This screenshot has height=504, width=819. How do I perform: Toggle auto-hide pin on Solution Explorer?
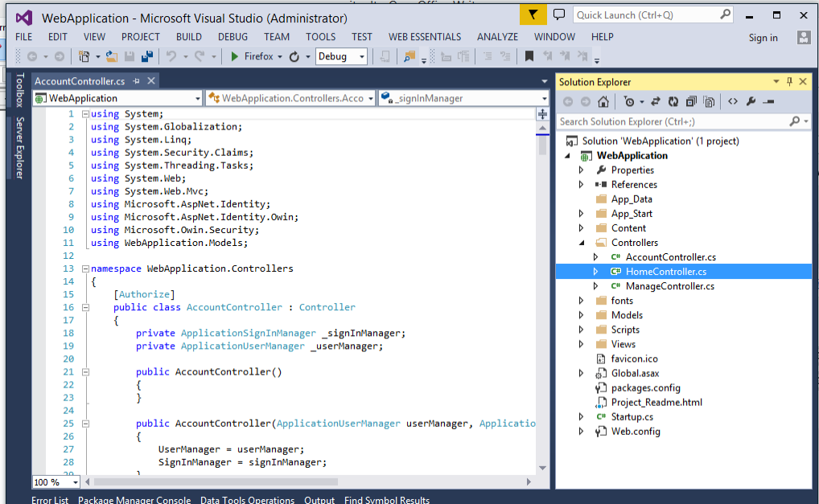(789, 82)
